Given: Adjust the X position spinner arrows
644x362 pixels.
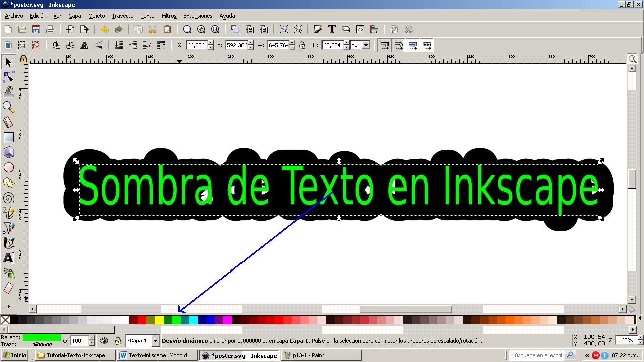Looking at the screenshot, I should click(210, 45).
